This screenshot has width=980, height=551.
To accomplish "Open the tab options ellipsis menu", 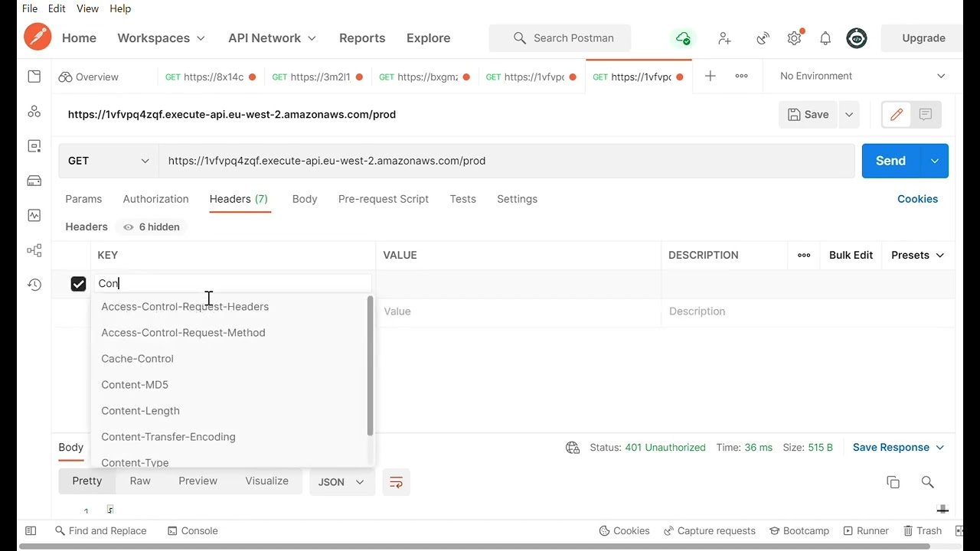I will [x=742, y=76].
